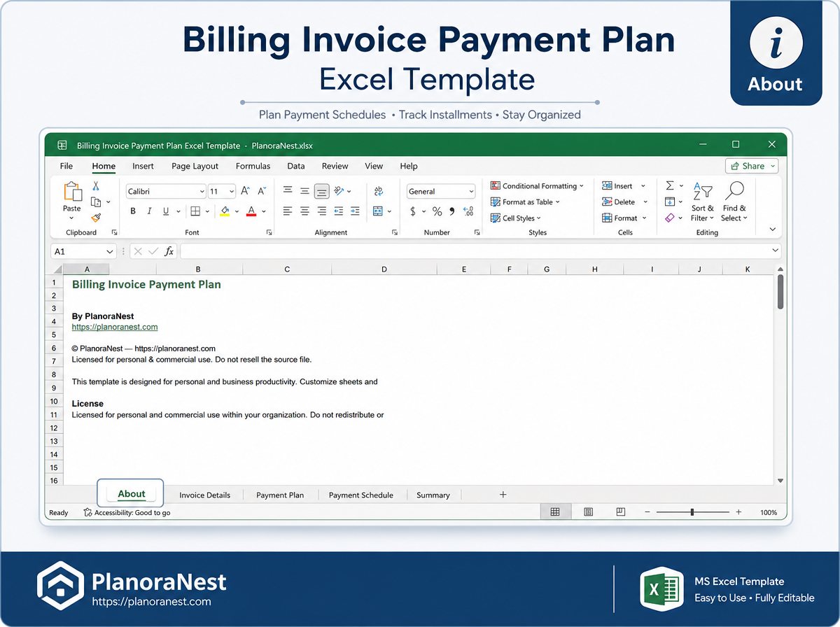Screen dimensions: 840x627
Task: Click the Orientation angled text icon
Action: pos(339,190)
